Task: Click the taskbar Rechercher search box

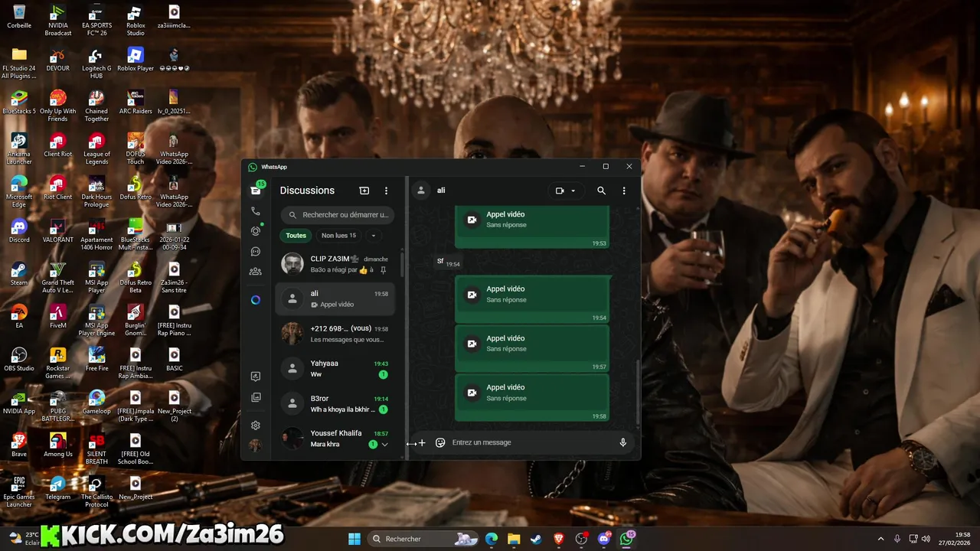Action: tap(423, 539)
